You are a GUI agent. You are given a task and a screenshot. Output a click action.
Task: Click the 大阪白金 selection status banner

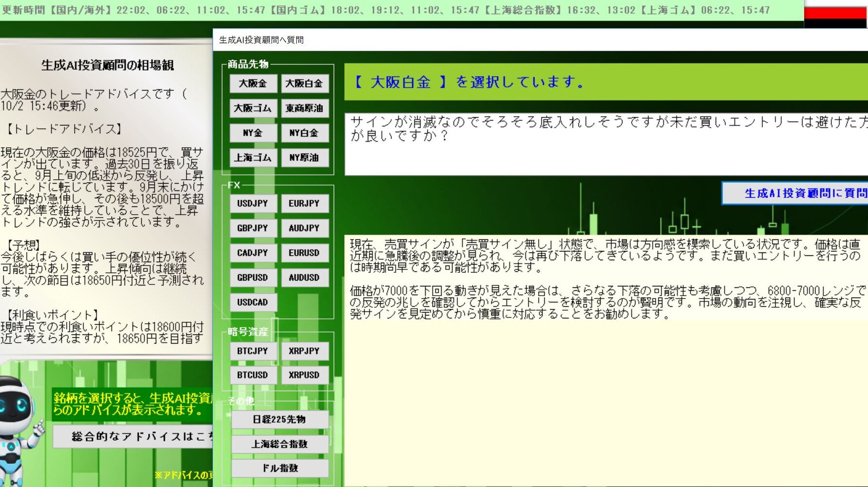pos(606,82)
